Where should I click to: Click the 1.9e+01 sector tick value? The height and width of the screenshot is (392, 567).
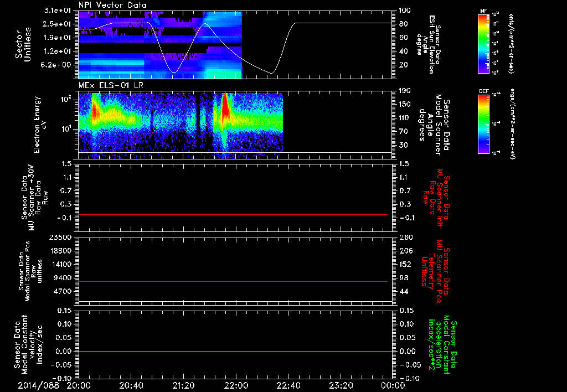pos(58,38)
